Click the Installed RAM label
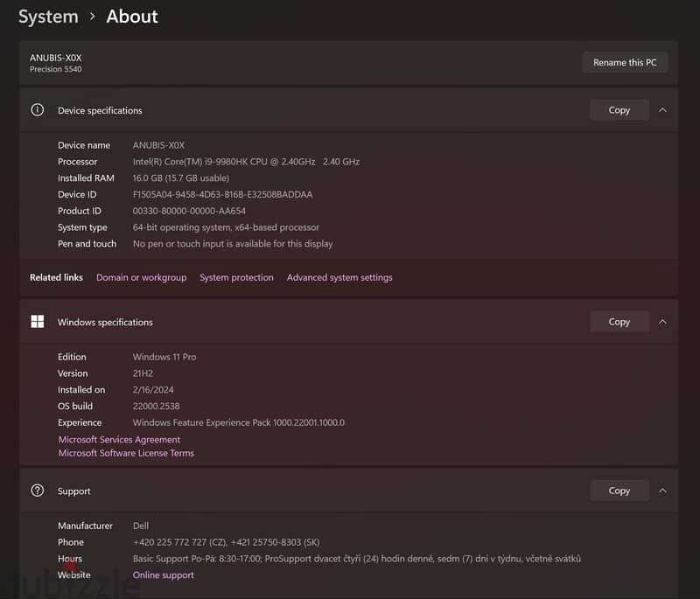The width and height of the screenshot is (700, 599). 86,178
